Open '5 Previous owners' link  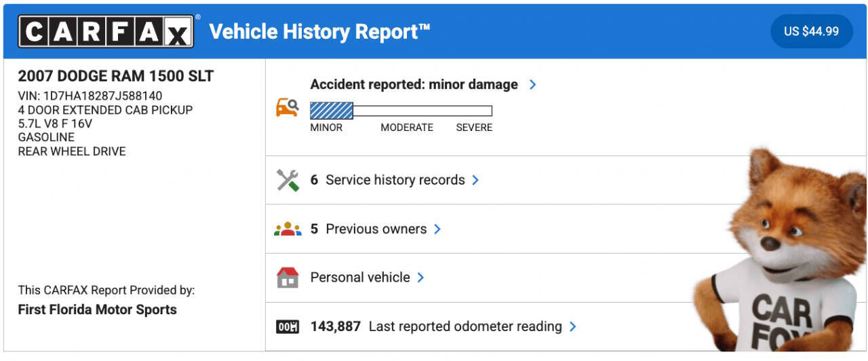click(368, 229)
